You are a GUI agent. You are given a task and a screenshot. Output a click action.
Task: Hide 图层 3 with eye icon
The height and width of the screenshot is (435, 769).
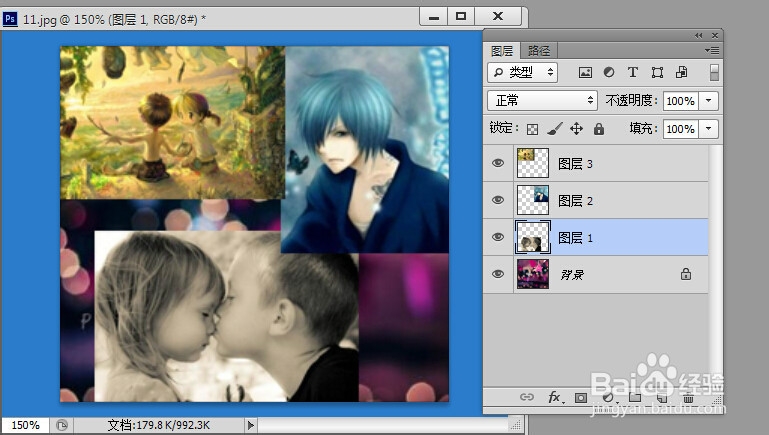(x=498, y=163)
